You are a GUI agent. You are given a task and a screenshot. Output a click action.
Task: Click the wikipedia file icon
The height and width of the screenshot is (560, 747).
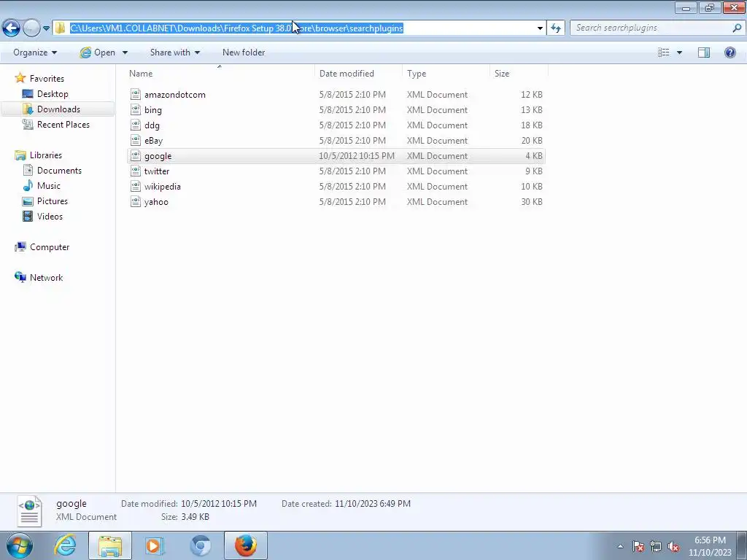tap(136, 186)
